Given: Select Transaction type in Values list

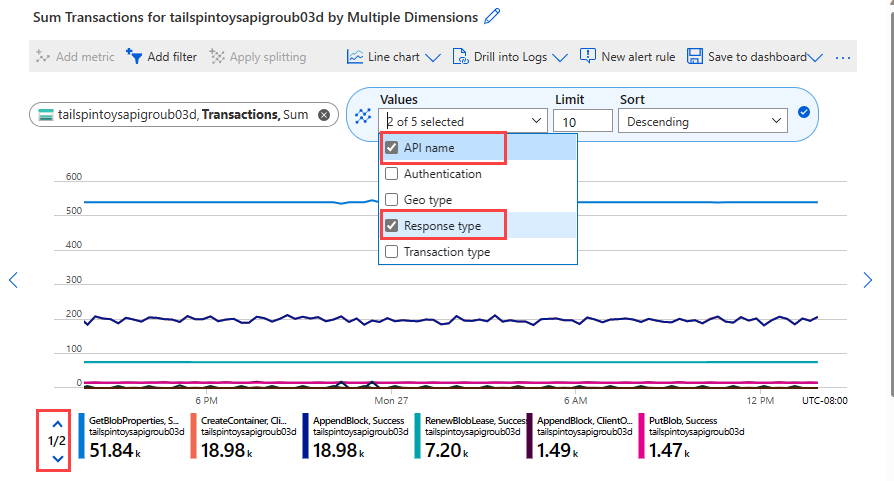Looking at the screenshot, I should [392, 252].
